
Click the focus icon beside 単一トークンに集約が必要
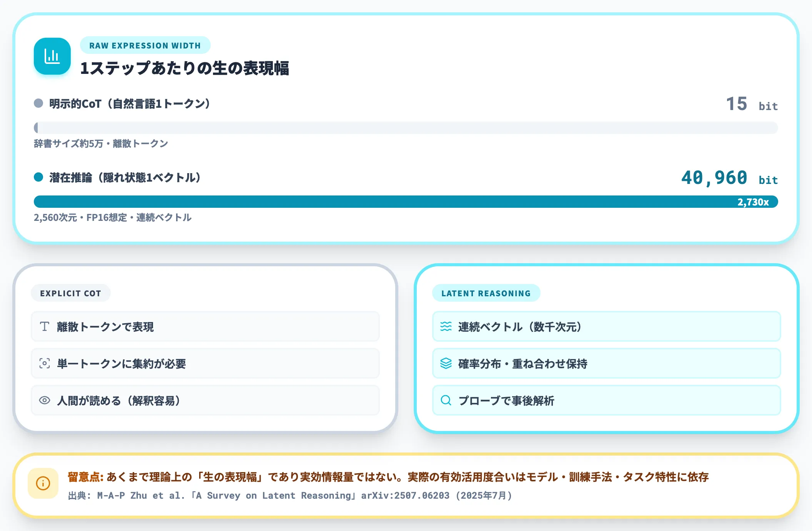pyautogui.click(x=45, y=364)
